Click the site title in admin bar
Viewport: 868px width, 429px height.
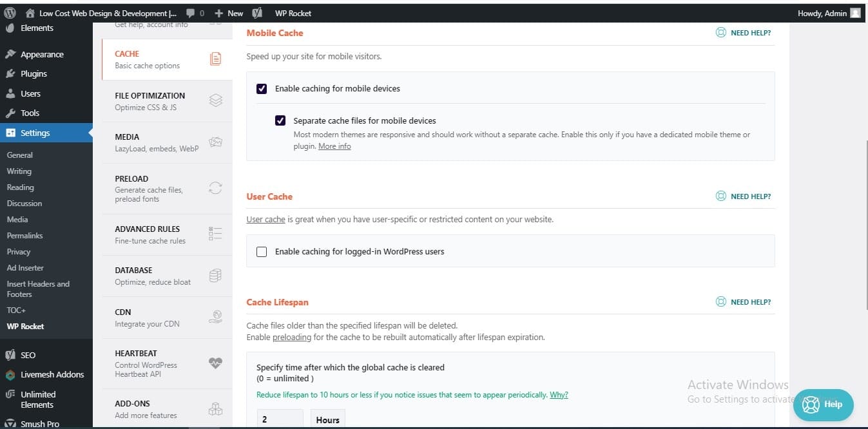pos(108,13)
